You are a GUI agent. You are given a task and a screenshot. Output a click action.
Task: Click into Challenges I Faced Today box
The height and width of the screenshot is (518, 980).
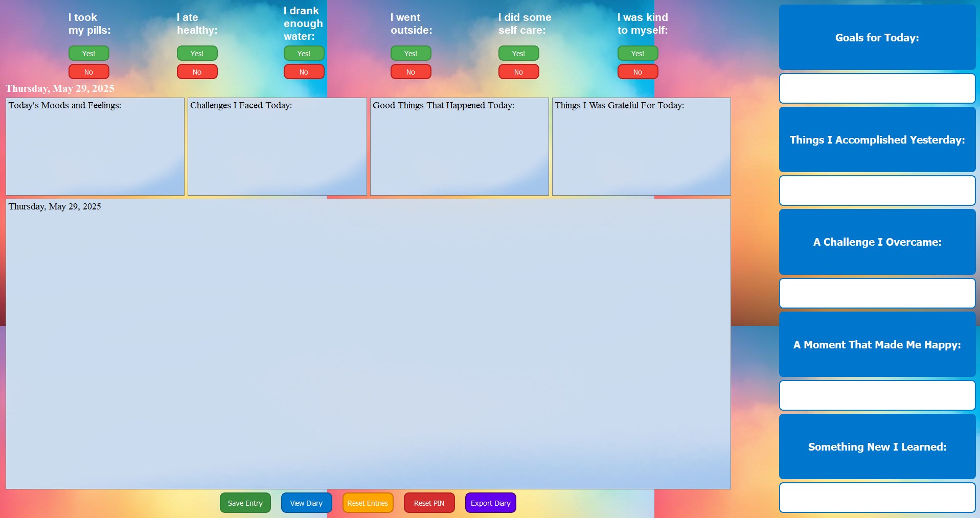[278, 147]
